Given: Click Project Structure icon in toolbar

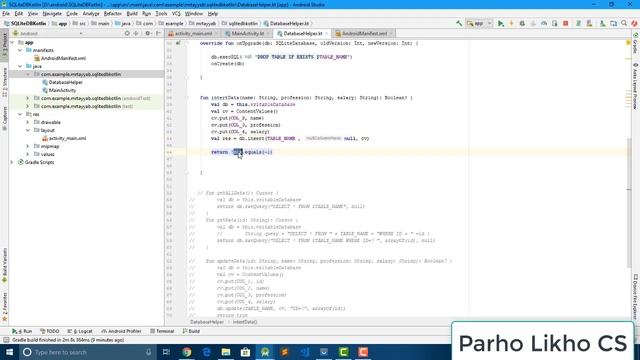Looking at the screenshot, I should 613,23.
